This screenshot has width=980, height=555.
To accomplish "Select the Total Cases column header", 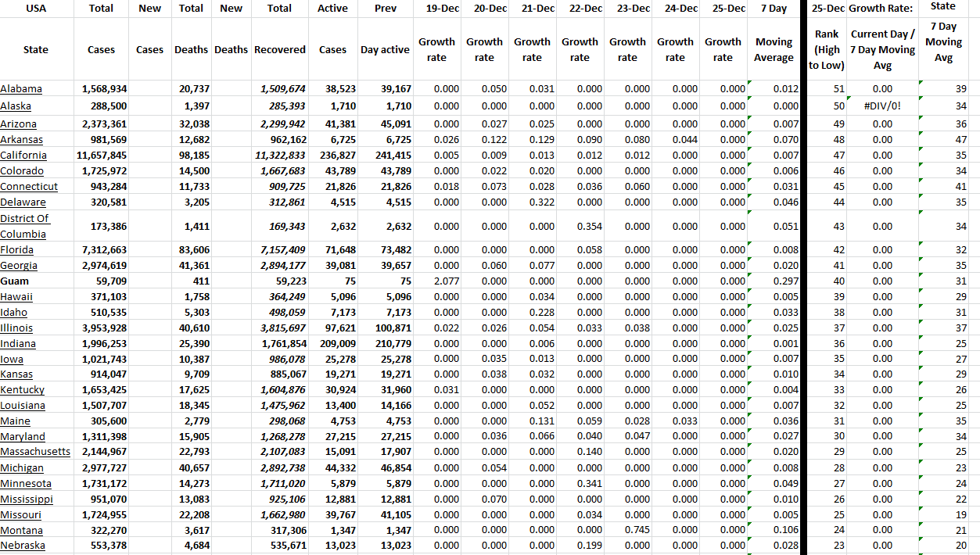I will [101, 49].
